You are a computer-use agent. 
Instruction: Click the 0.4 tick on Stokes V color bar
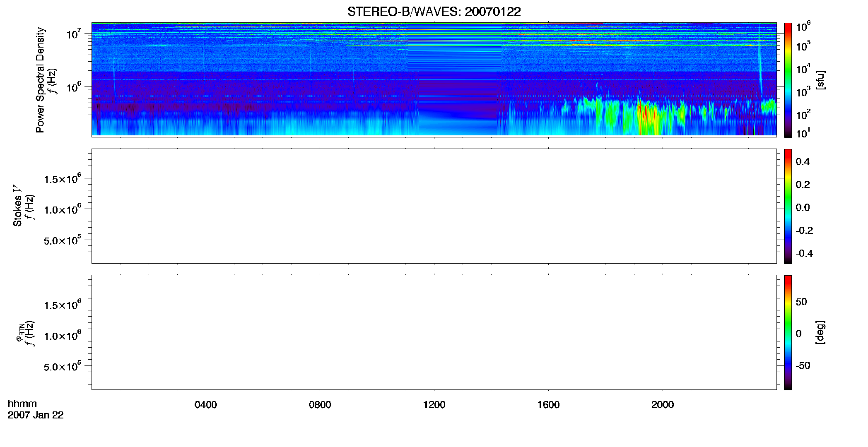[x=803, y=162]
